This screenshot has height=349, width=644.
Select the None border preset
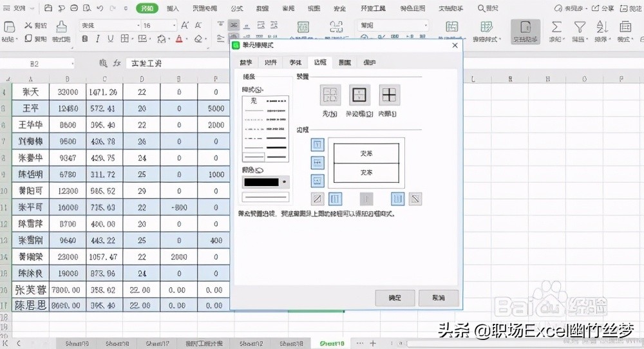[330, 95]
